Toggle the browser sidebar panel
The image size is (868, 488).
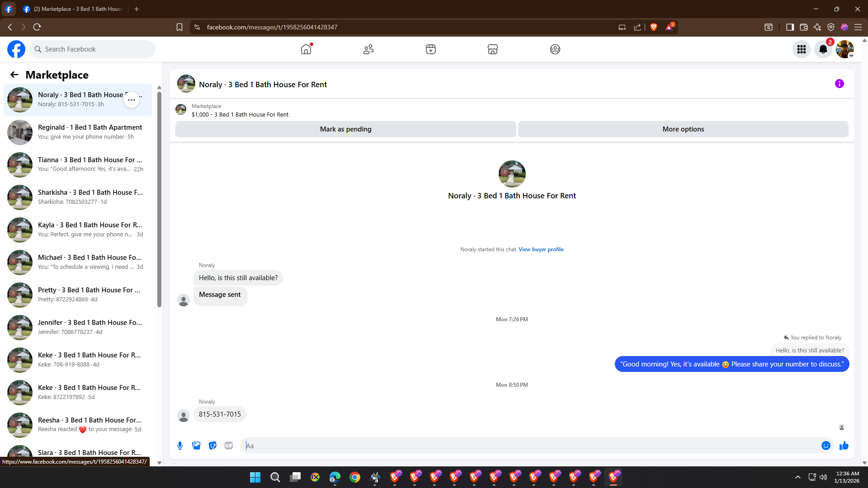[x=790, y=27]
